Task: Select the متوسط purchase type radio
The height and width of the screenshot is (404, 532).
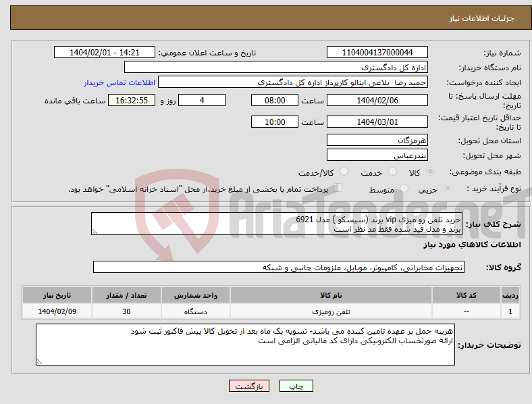Action: [404, 188]
